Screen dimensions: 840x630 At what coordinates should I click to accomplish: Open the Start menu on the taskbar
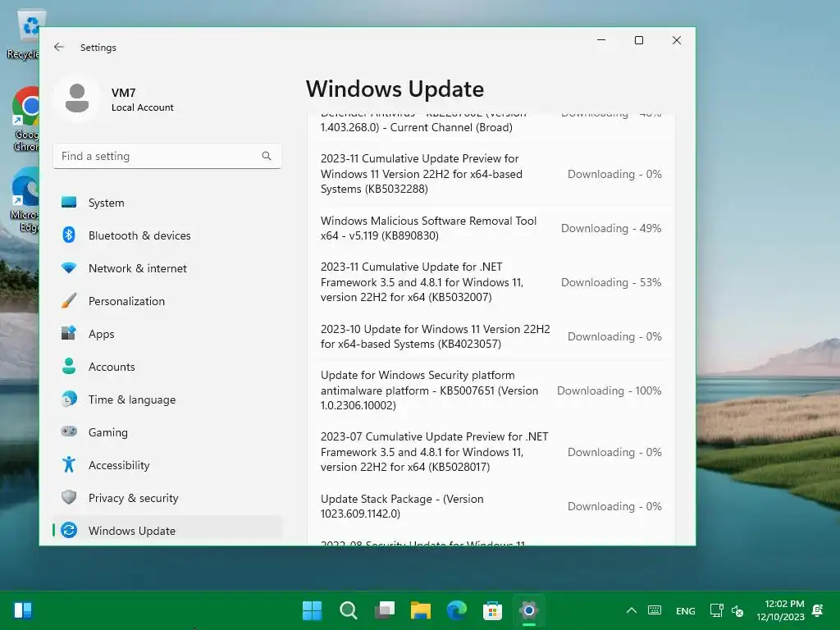pos(312,610)
